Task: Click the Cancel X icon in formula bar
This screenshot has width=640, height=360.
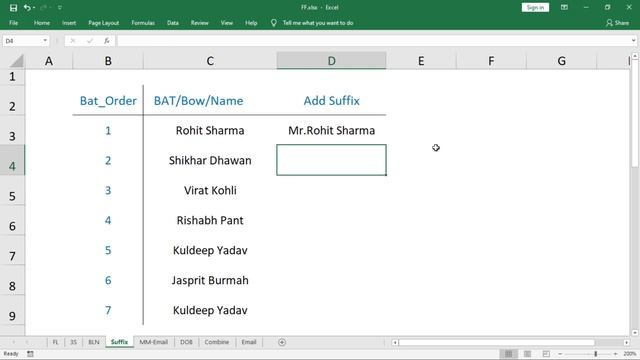Action: [x=73, y=41]
